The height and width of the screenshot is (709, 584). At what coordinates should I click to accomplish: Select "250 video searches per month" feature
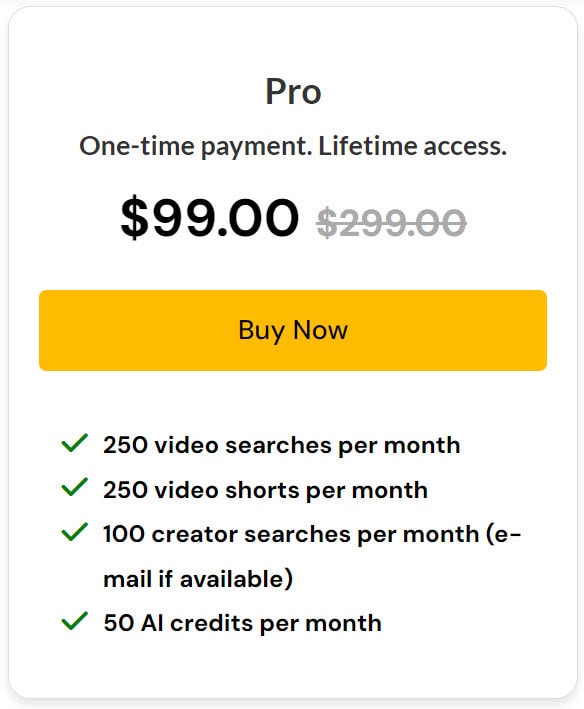pos(282,445)
